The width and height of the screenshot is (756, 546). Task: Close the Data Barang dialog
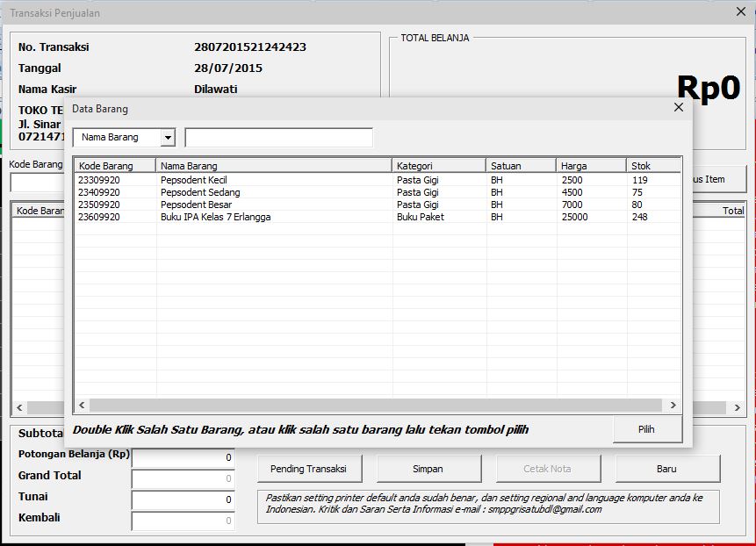tap(678, 107)
